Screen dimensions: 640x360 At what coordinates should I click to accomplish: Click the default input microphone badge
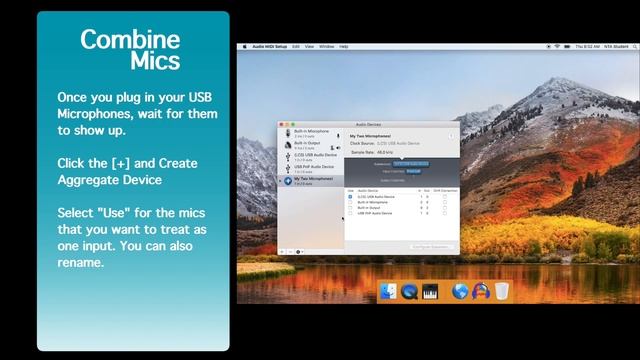point(338,136)
